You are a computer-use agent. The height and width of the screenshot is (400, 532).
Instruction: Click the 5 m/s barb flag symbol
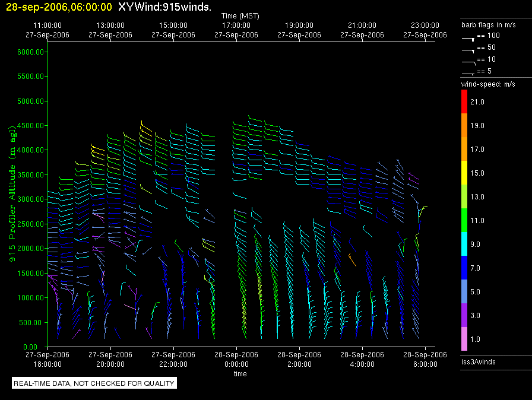[468, 73]
